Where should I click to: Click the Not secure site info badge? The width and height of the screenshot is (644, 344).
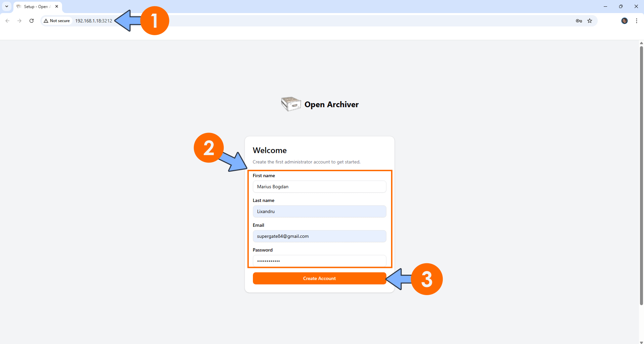(x=57, y=21)
